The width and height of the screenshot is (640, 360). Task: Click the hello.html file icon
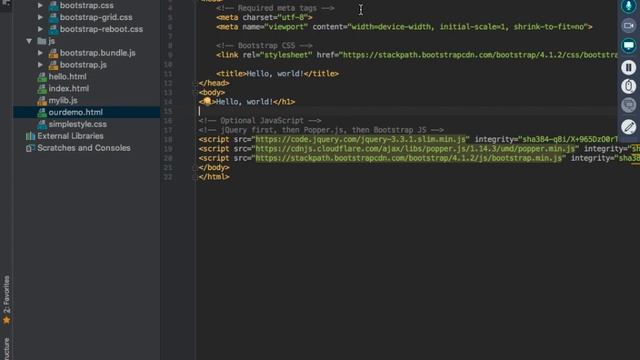coord(42,77)
